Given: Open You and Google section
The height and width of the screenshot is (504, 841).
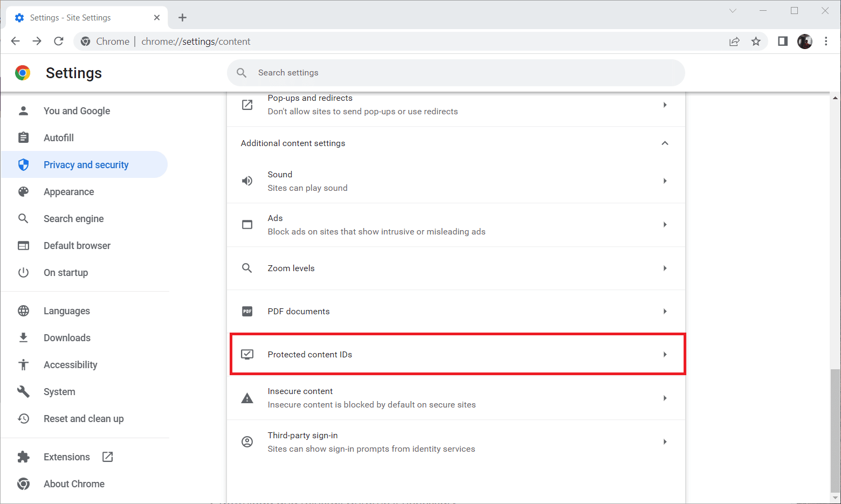Looking at the screenshot, I should tap(84, 111).
